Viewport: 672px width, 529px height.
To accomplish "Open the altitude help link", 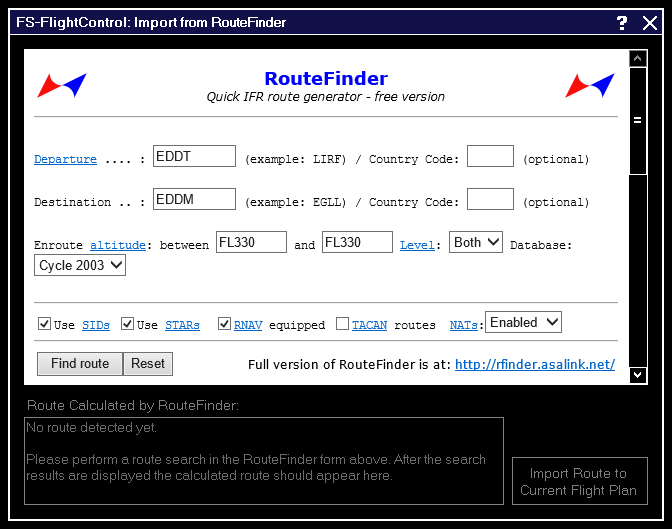I will [x=118, y=245].
